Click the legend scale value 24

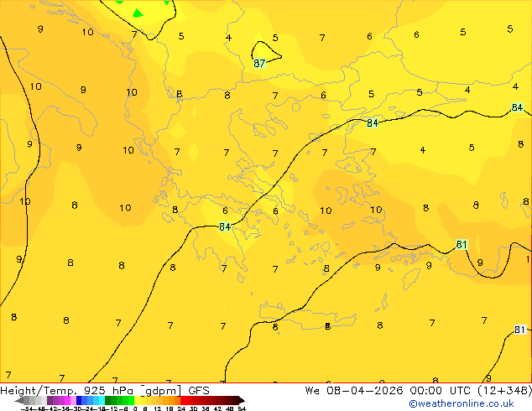(181, 408)
